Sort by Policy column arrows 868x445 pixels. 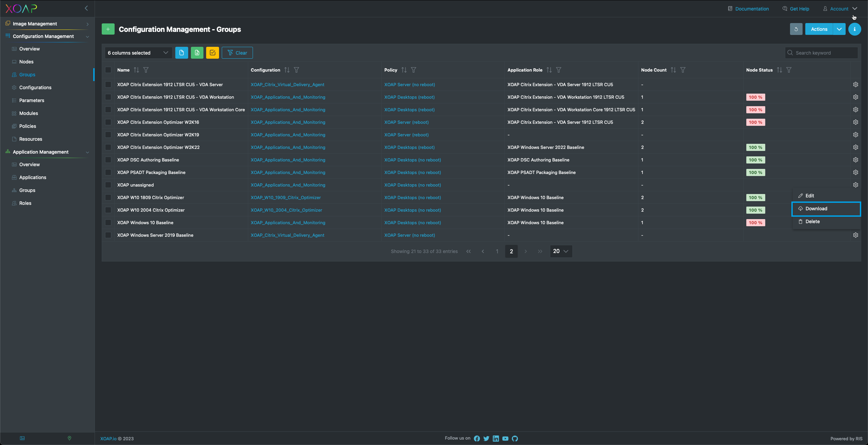(404, 70)
